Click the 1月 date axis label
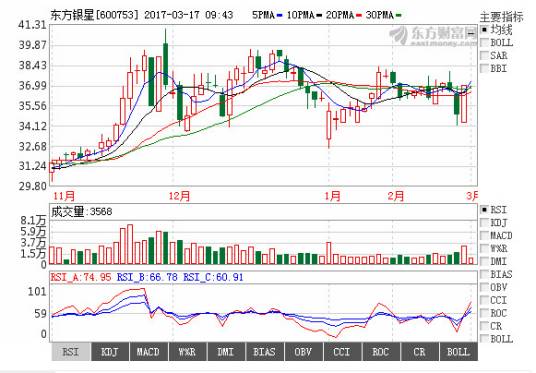The height and width of the screenshot is (373, 536). (332, 196)
